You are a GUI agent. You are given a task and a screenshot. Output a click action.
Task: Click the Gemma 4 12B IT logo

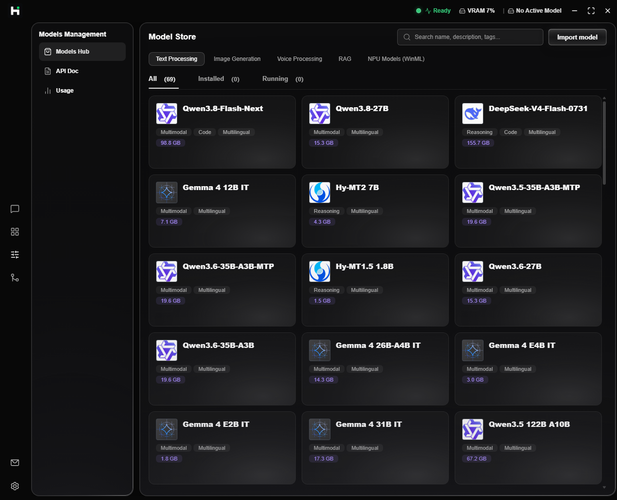(x=166, y=192)
